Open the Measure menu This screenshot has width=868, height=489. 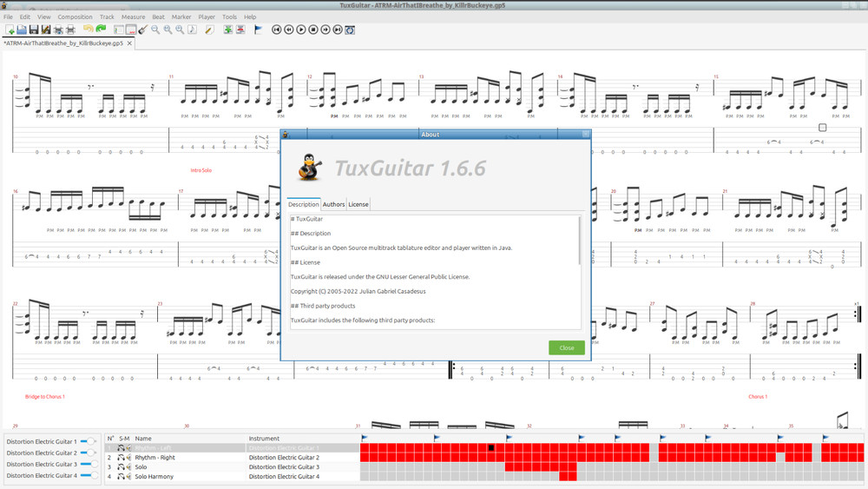tap(133, 17)
